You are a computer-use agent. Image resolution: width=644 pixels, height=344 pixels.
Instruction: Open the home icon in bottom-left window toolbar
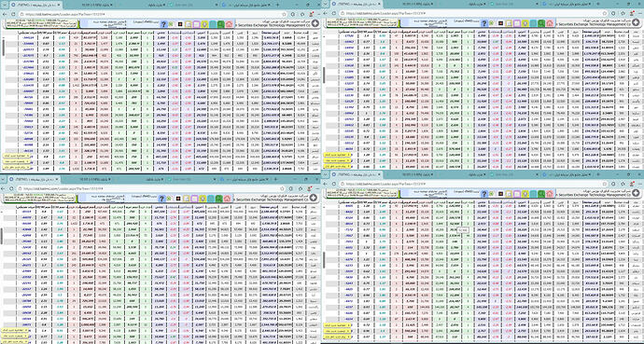pyautogui.click(x=227, y=198)
